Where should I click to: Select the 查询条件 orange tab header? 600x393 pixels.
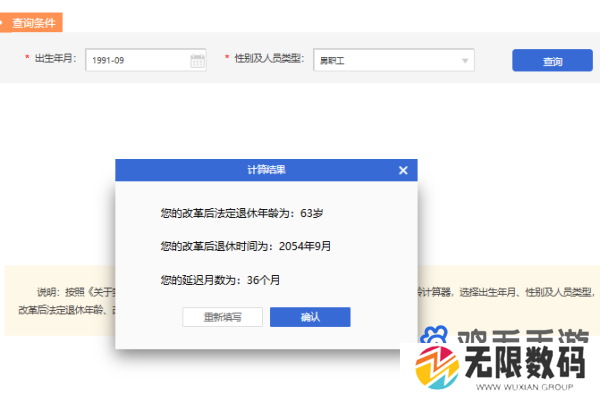tap(31, 23)
